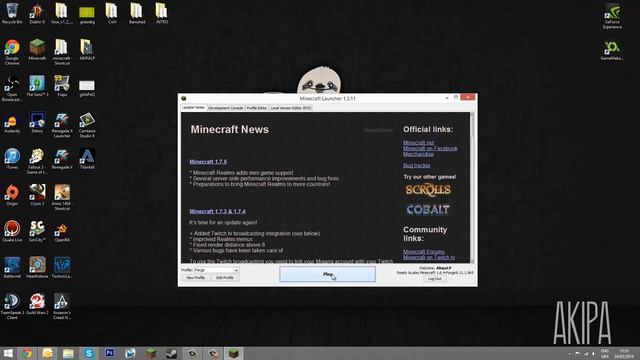Switch to the Profile Editor tab
This screenshot has height=360, width=640.
[x=256, y=108]
